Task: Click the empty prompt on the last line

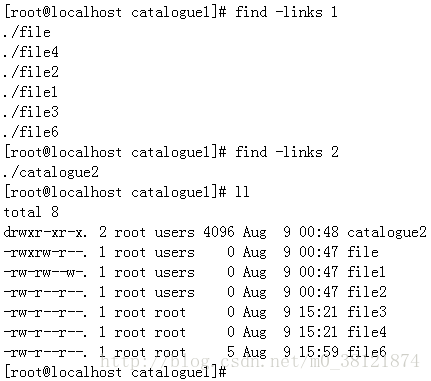Action: click(115, 372)
